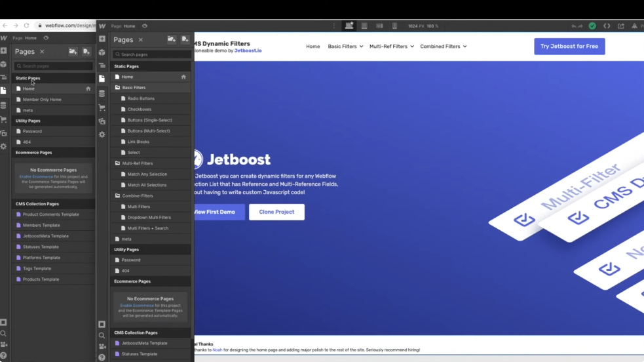Open Multi-Ref Filters dropdown in site navbar
The height and width of the screenshot is (362, 644).
391,47
